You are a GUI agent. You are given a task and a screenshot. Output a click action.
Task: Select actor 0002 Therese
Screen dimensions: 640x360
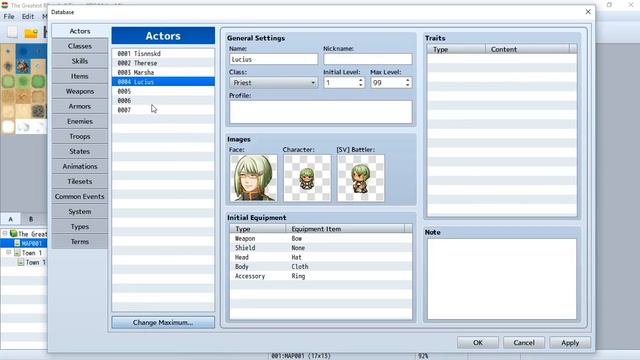point(163,63)
